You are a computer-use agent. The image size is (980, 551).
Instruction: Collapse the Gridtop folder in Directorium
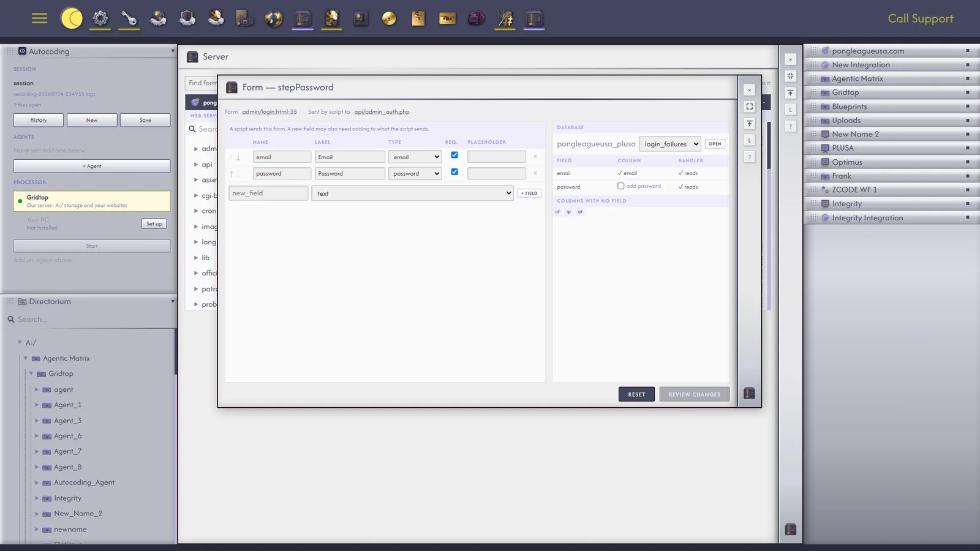(x=31, y=373)
